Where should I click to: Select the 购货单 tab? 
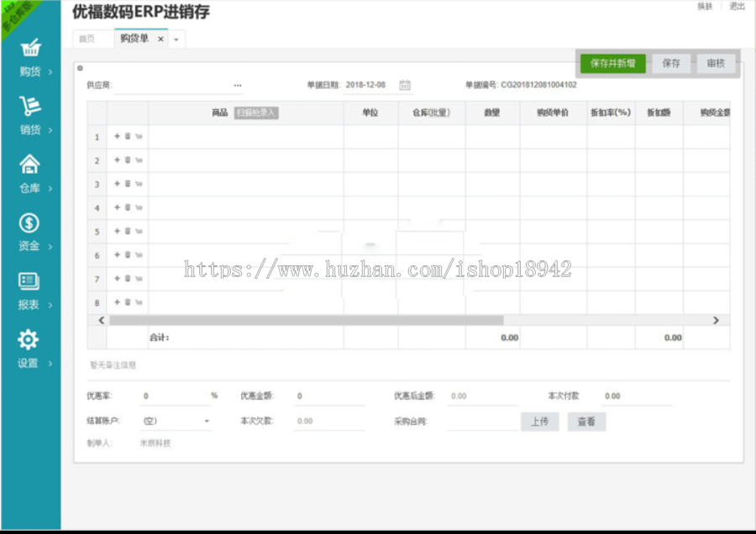pos(134,39)
